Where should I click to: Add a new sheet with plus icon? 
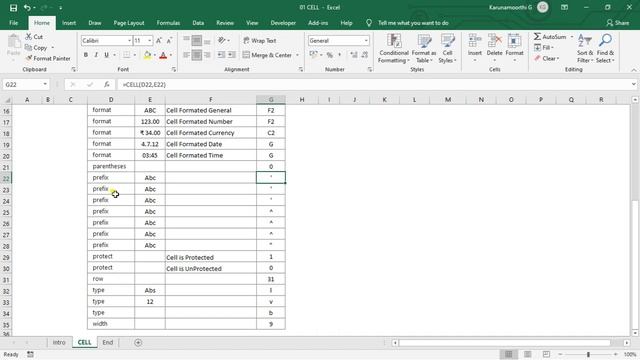138,342
